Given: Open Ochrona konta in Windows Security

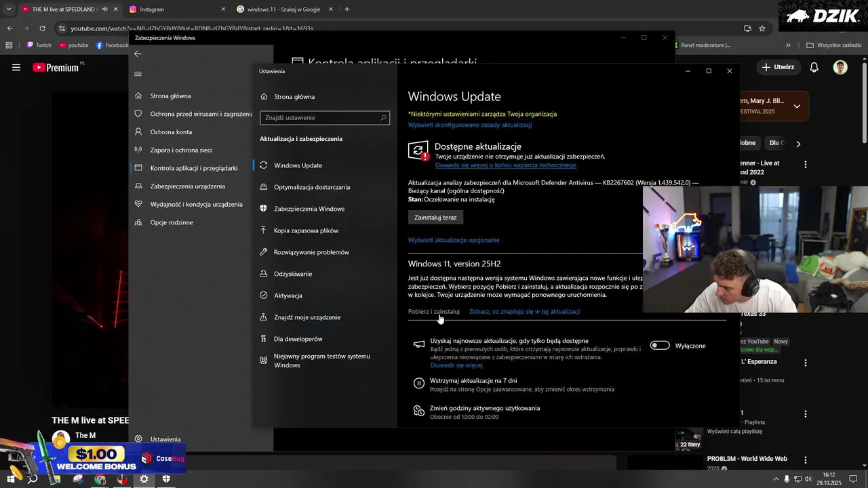Looking at the screenshot, I should pos(171,132).
